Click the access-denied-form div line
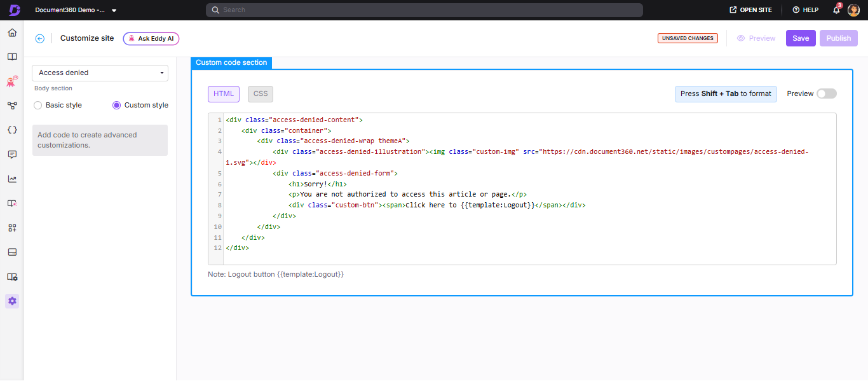 tap(336, 173)
